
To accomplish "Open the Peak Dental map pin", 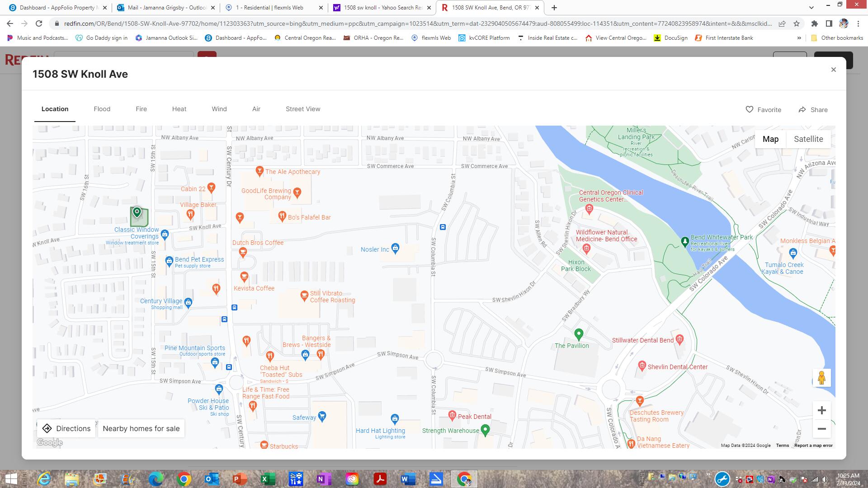I will (452, 415).
